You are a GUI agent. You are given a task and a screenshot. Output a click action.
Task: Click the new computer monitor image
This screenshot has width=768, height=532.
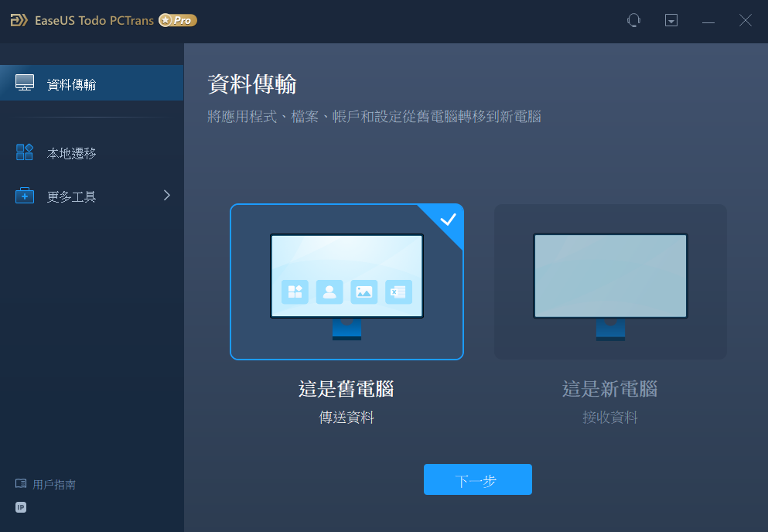click(x=610, y=287)
